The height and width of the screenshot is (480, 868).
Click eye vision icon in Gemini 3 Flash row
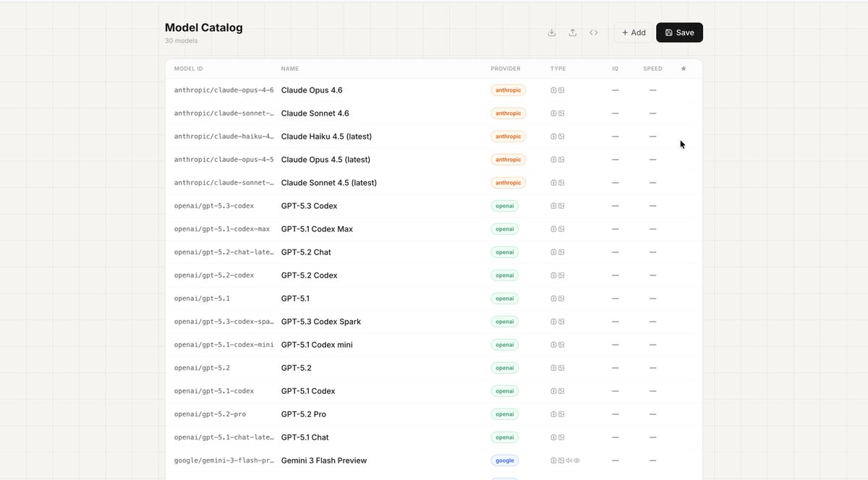pos(577,460)
